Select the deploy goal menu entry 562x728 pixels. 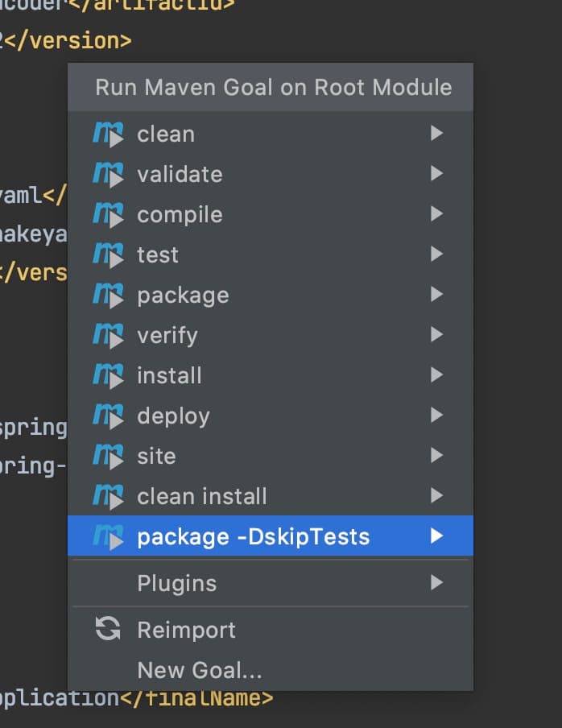(x=271, y=416)
